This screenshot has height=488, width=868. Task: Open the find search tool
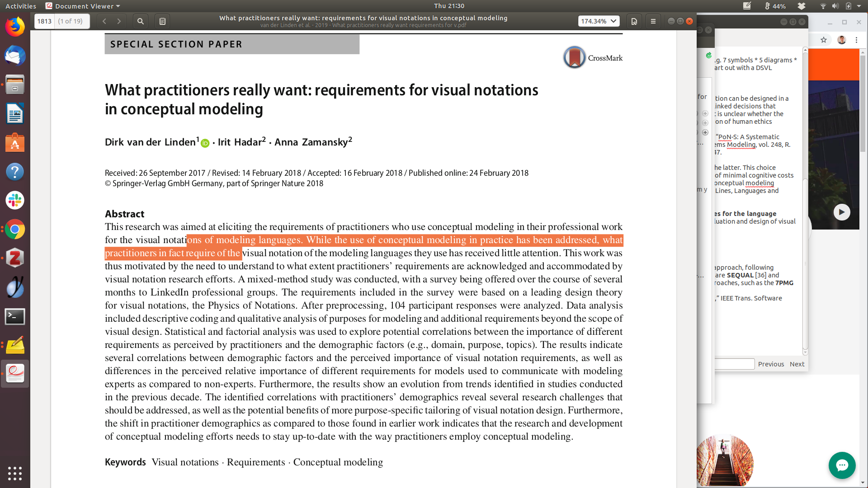pyautogui.click(x=141, y=21)
